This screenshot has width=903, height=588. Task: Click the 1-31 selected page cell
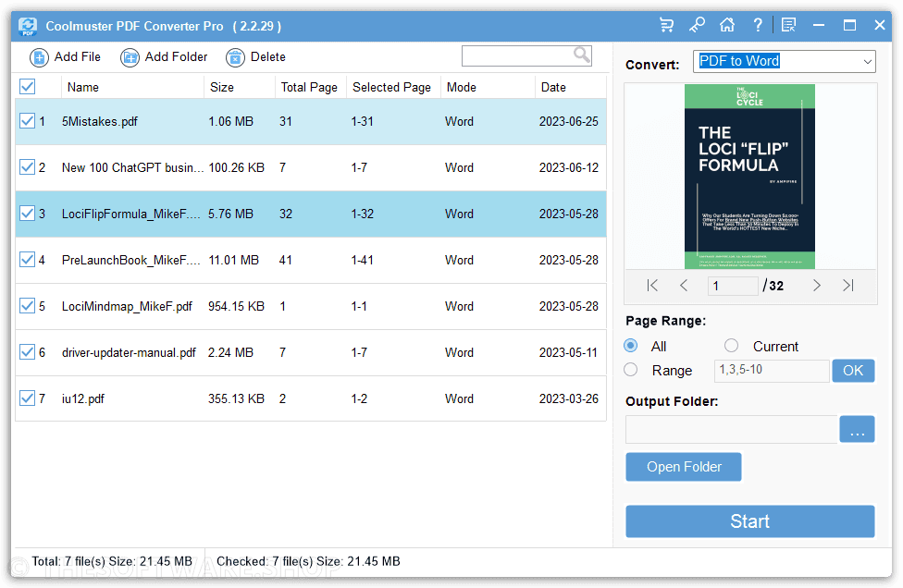[x=363, y=121]
